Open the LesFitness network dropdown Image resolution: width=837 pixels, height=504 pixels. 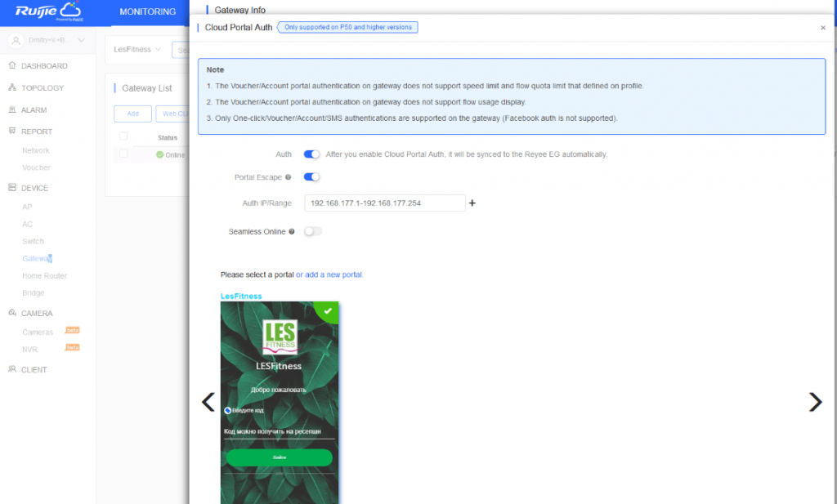tap(137, 49)
